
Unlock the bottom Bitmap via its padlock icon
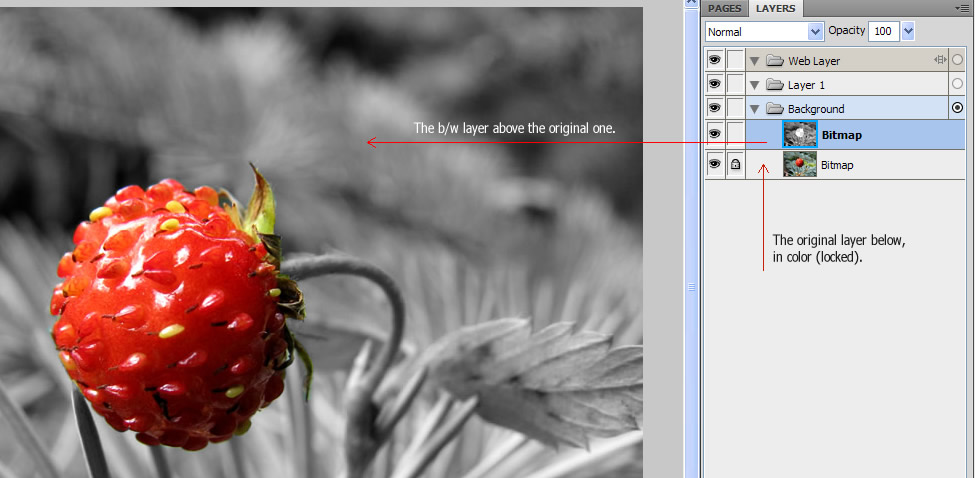click(x=735, y=164)
